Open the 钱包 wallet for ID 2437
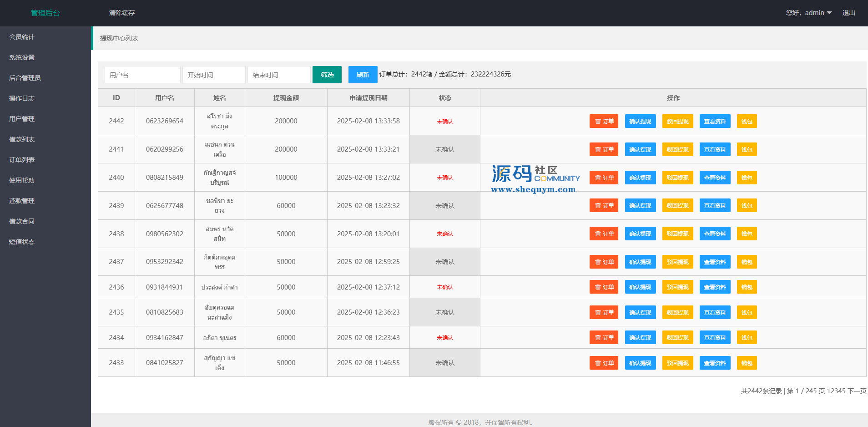The width and height of the screenshot is (868, 427). point(747,262)
